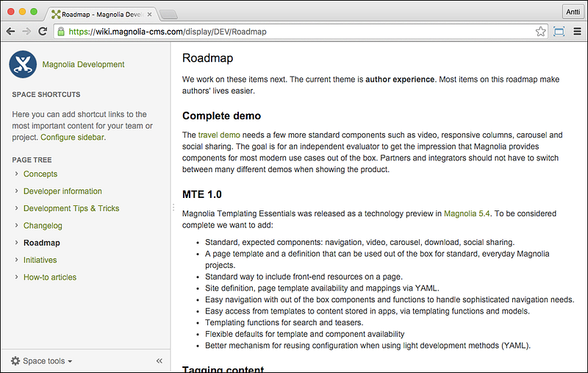Close the Roadmap browser tab

coord(150,14)
